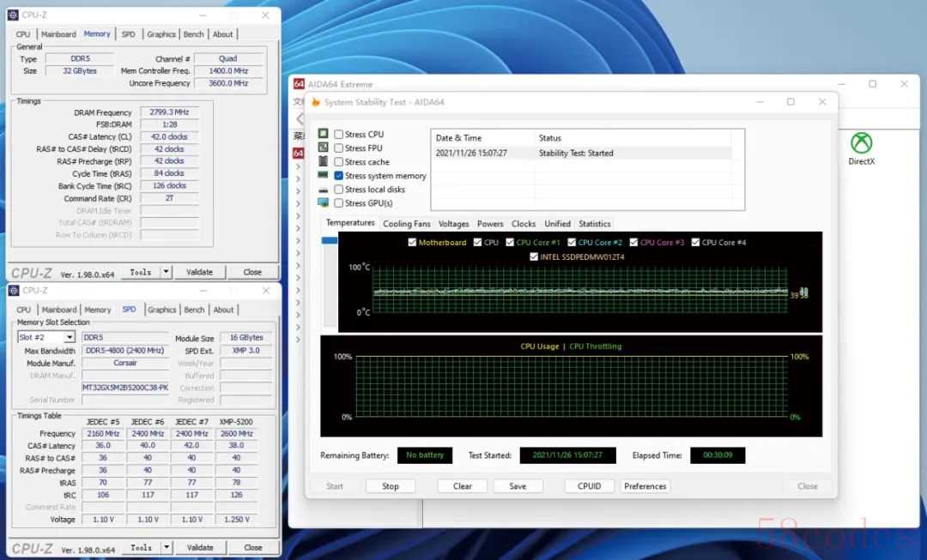This screenshot has height=560, width=927.
Task: Uncheck CPU Core #2 in the graph legend
Action: [572, 242]
